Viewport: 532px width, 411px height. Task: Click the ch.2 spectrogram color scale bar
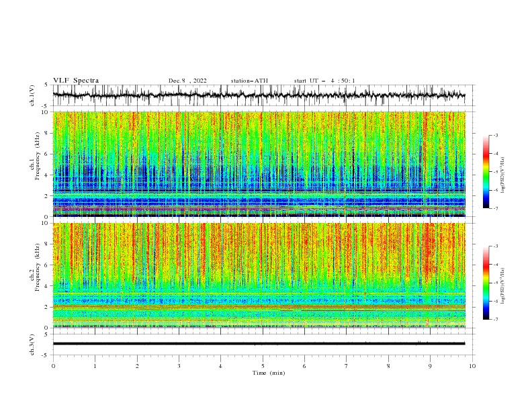click(486, 283)
